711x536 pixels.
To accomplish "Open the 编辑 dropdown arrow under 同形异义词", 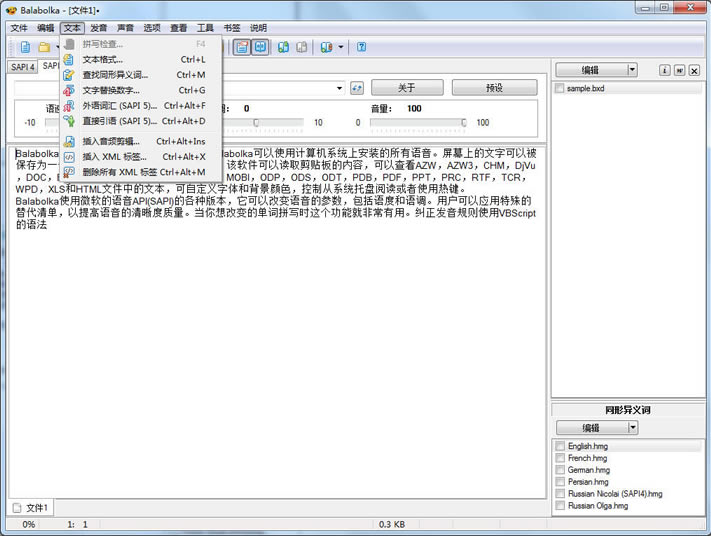I will click(633, 428).
